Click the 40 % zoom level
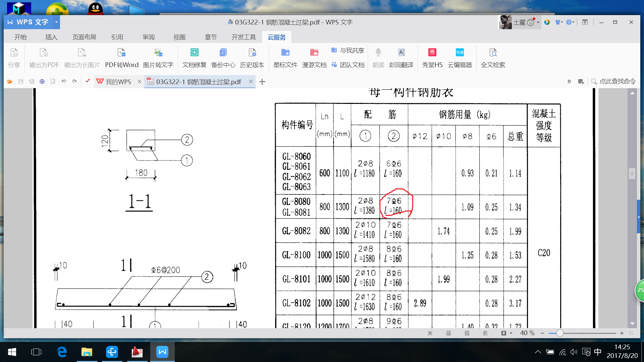644x362 pixels. point(527,333)
